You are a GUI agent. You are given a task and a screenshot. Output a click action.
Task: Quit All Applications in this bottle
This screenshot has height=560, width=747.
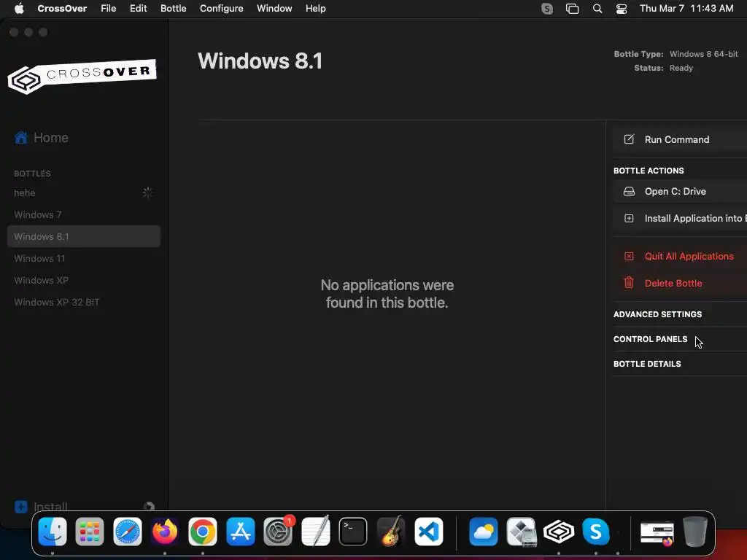pyautogui.click(x=680, y=256)
